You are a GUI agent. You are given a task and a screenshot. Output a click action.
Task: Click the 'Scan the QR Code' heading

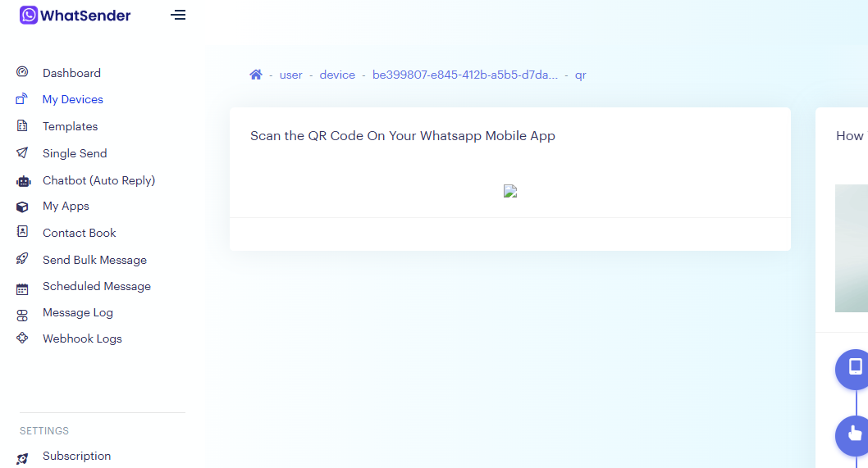[403, 136]
